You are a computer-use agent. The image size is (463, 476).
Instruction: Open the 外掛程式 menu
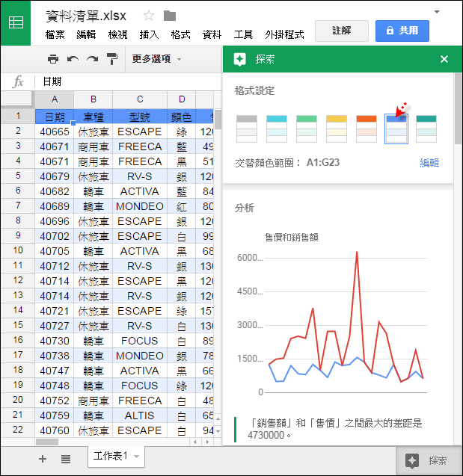pyautogui.click(x=284, y=34)
